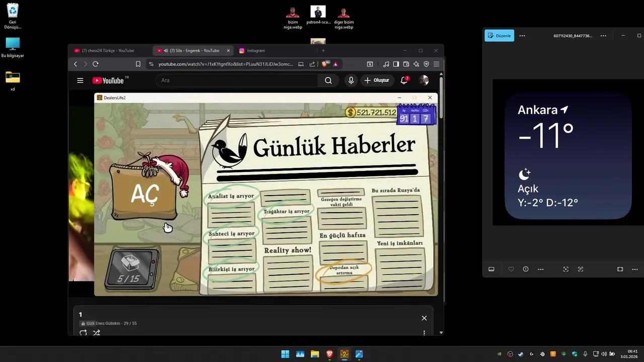Click the Tezgâhtar iş arıyor headline

point(287,211)
